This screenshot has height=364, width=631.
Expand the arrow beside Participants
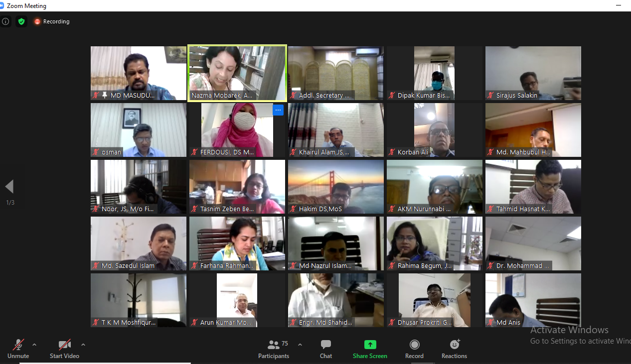point(300,345)
